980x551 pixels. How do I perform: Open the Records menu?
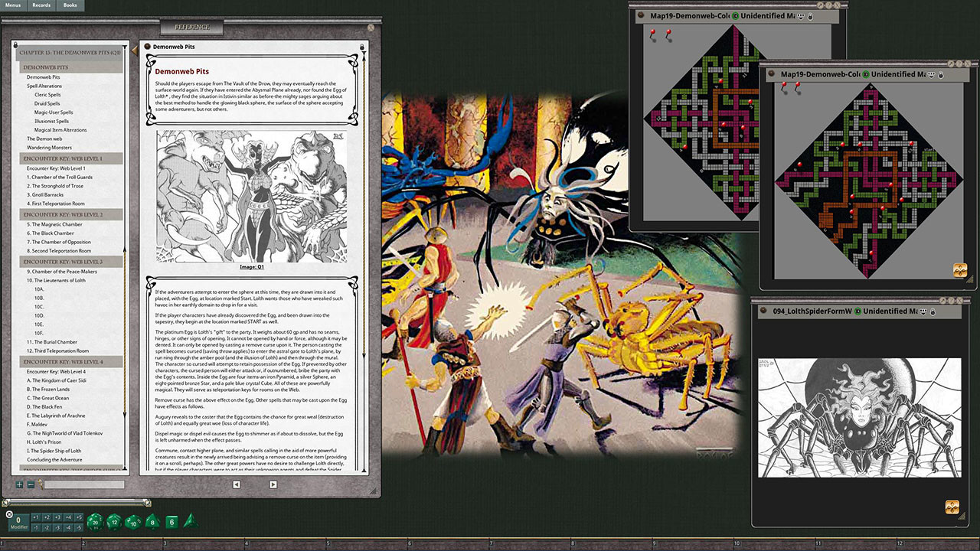click(41, 5)
